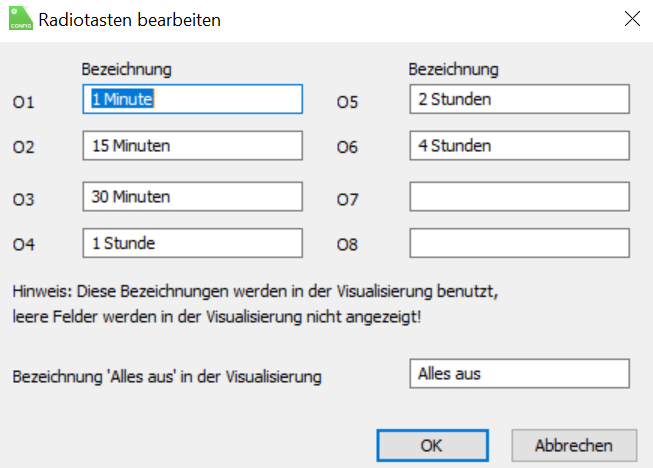Click the O1 field containing '1 Minute'
The image size is (653, 468).
pos(192,99)
